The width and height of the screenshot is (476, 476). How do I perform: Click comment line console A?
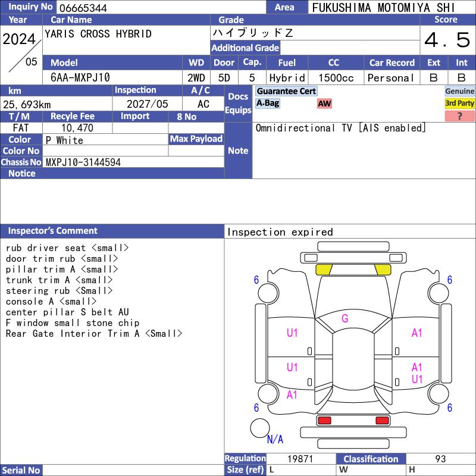[x=51, y=302]
